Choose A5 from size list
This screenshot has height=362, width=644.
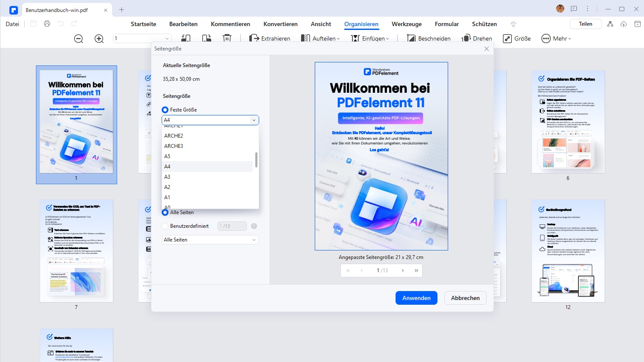click(x=208, y=156)
